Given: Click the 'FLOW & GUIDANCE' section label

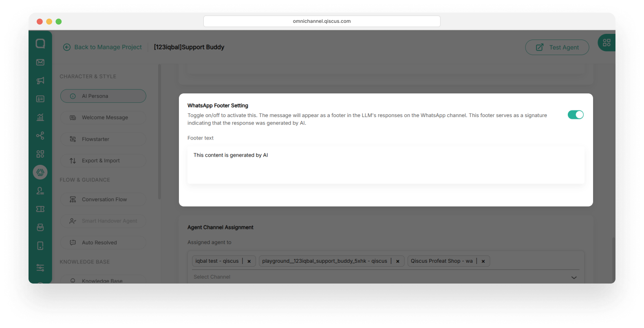Looking at the screenshot, I should pos(85,180).
